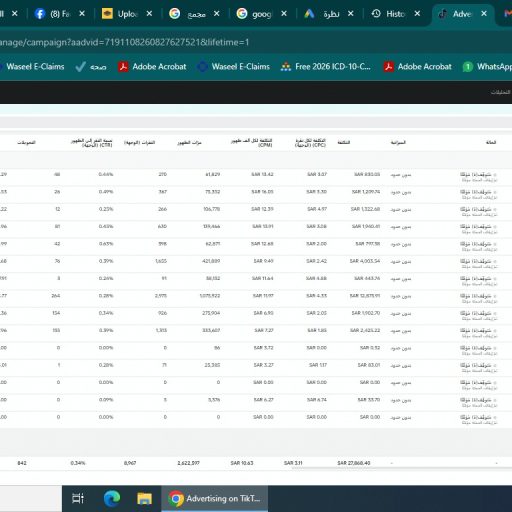Select the total CTR value 0.34%
Viewport: 512px width, 512px height.
(78, 463)
